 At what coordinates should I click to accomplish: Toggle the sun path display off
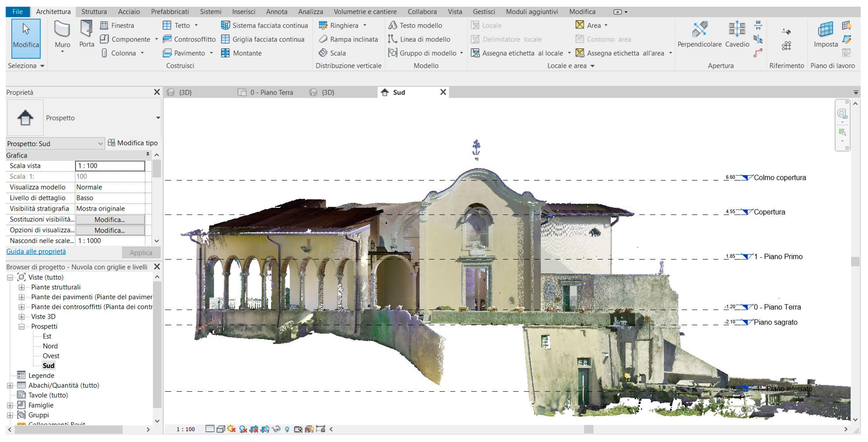click(231, 429)
